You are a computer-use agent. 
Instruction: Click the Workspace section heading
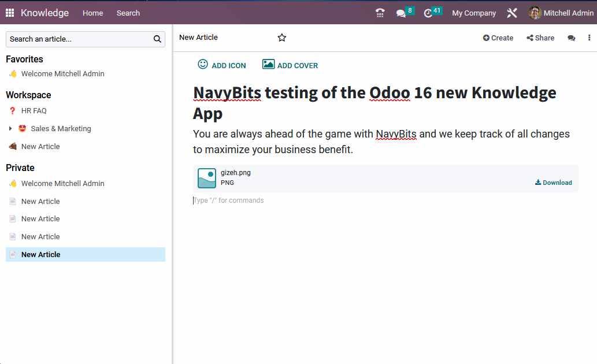(28, 95)
